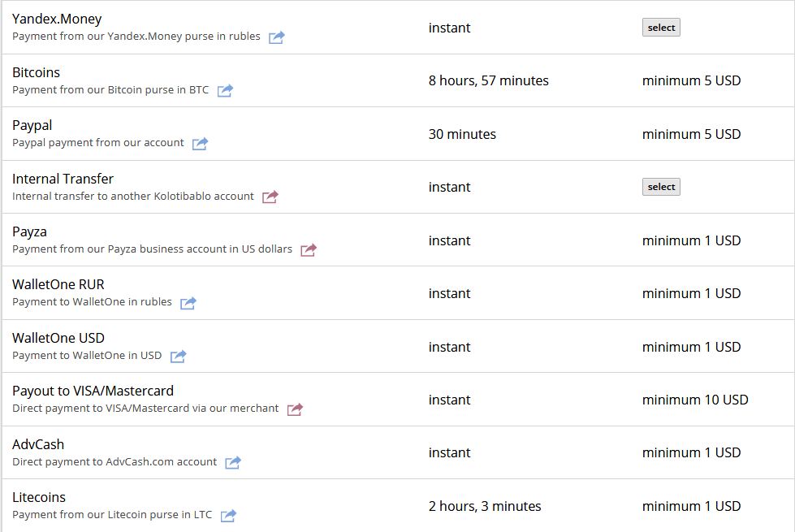
Task: Open the external link icon for Bitcoins
Action: pos(225,90)
